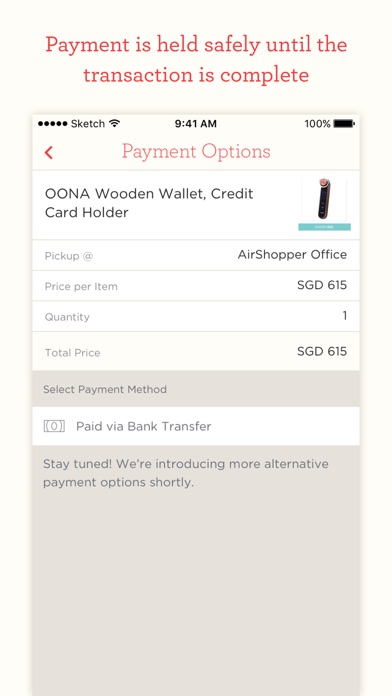Tap the battery icon in status bar
The image size is (392, 696).
(x=344, y=123)
